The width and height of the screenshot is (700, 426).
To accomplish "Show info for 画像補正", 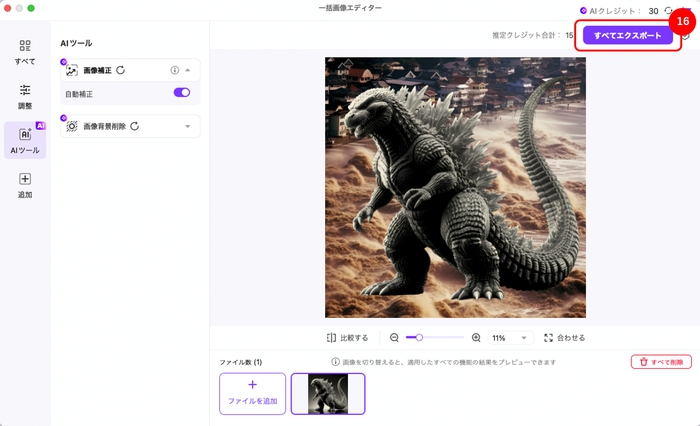I will coord(175,70).
